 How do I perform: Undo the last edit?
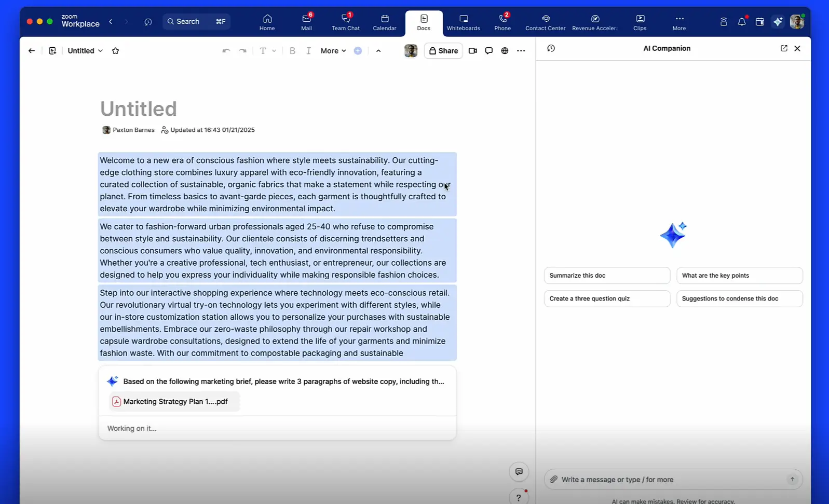(226, 51)
